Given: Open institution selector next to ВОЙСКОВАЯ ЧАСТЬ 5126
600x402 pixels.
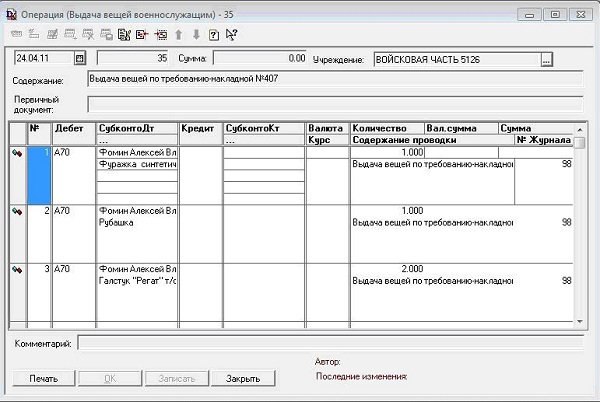Looking at the screenshot, I should pyautogui.click(x=546, y=60).
